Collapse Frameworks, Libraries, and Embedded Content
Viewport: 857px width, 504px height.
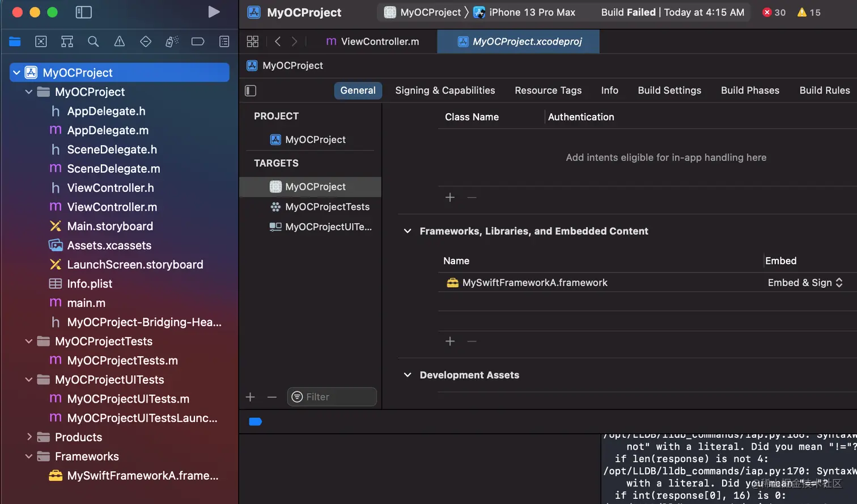(x=408, y=231)
